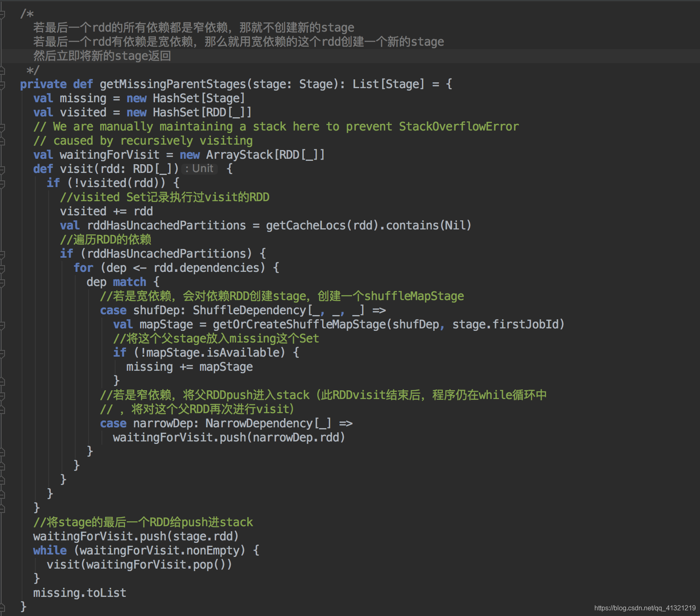Click 'getCacheLocs(rdd).contains(Nil)' call
700x616 pixels.
coord(369,226)
